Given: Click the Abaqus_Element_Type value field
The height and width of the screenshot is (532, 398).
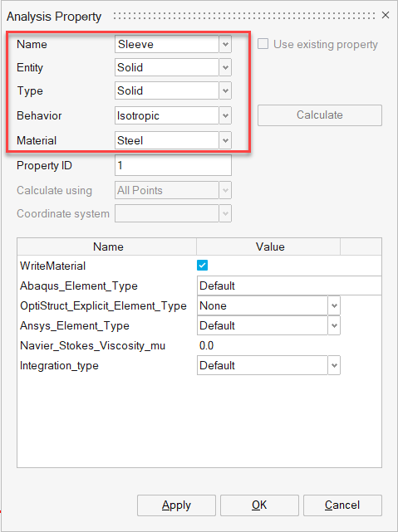Looking at the screenshot, I should [289, 286].
